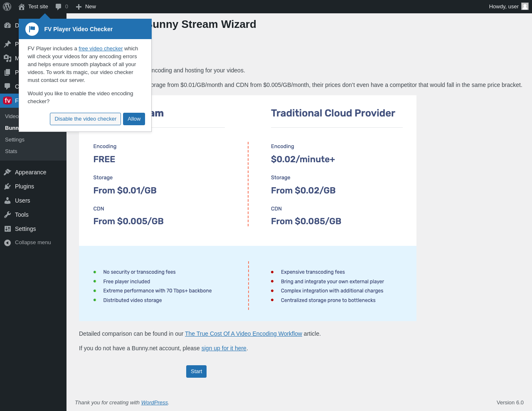The width and height of the screenshot is (532, 411).
Task: Click Centralized storage prone to bottlenecks
Action: coord(328,300)
